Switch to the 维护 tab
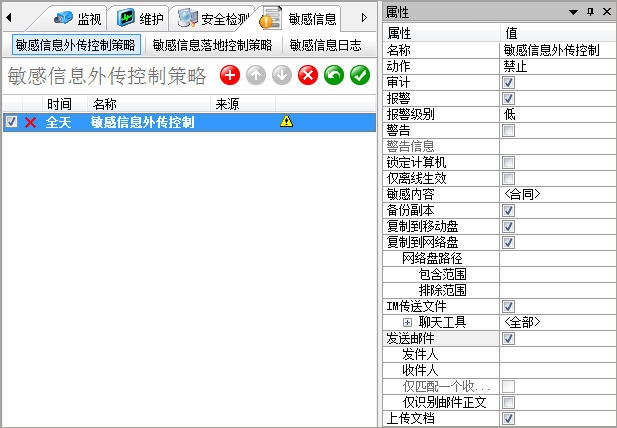This screenshot has width=617, height=428. pos(139,18)
